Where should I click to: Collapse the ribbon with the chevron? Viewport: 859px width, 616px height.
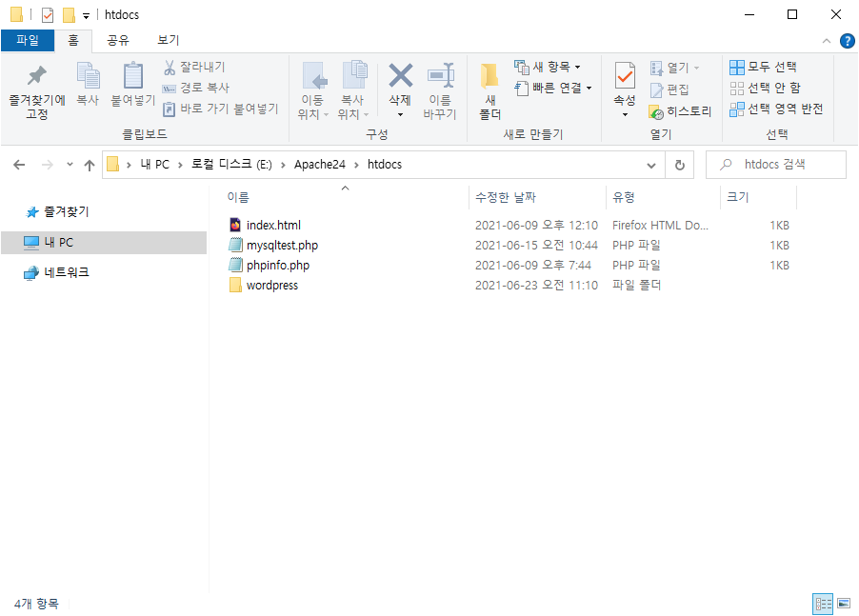826,41
